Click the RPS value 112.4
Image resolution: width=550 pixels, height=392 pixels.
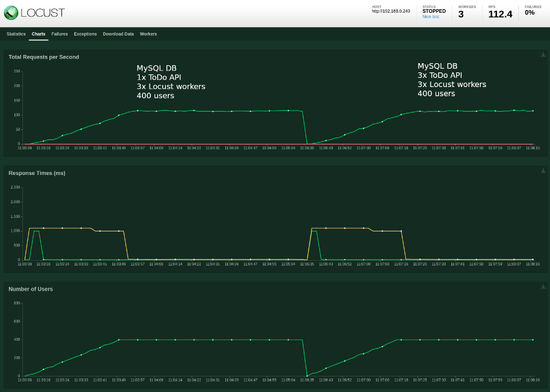(500, 14)
